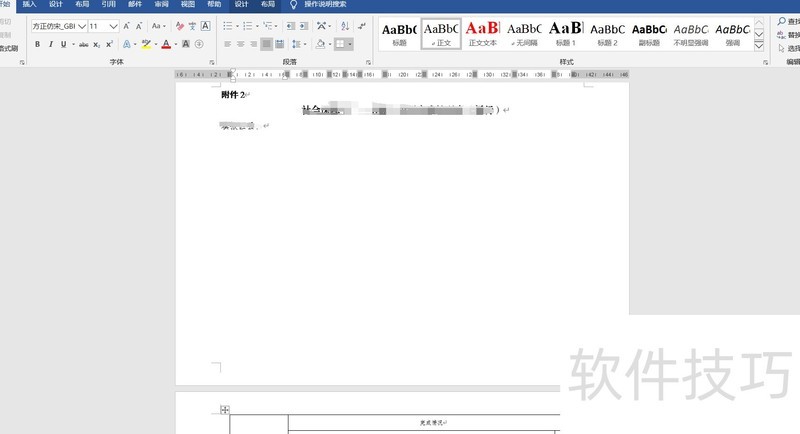800x434 pixels.
Task: Apply yellow text highlight
Action: (x=146, y=44)
